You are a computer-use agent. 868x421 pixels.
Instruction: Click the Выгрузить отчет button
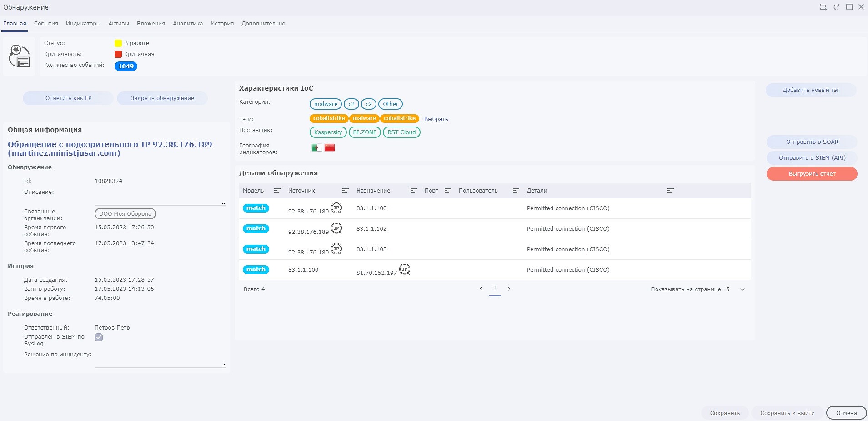click(x=812, y=174)
